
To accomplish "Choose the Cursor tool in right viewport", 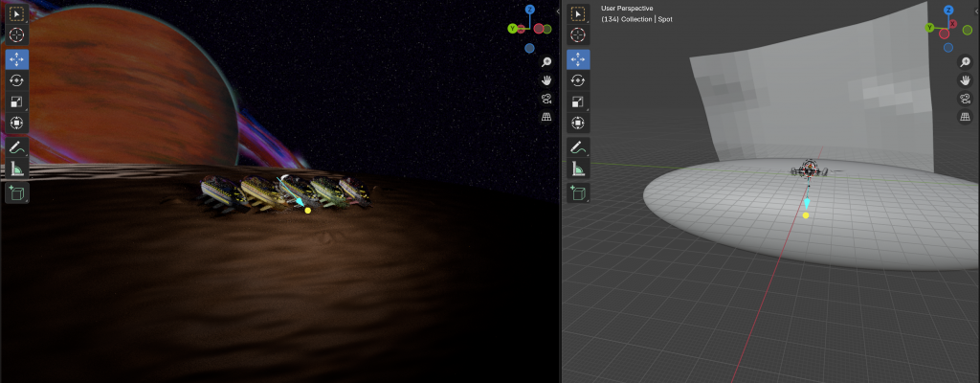I will 578,34.
